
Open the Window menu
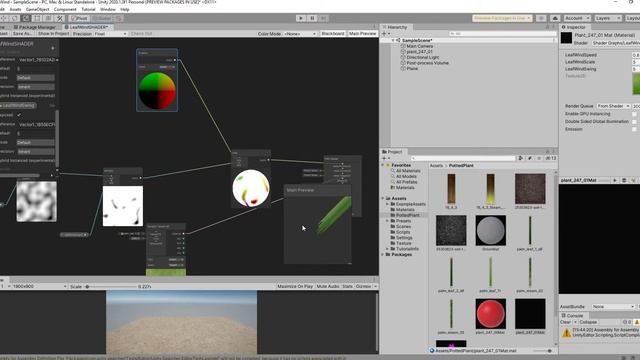pyautogui.click(x=108, y=9)
